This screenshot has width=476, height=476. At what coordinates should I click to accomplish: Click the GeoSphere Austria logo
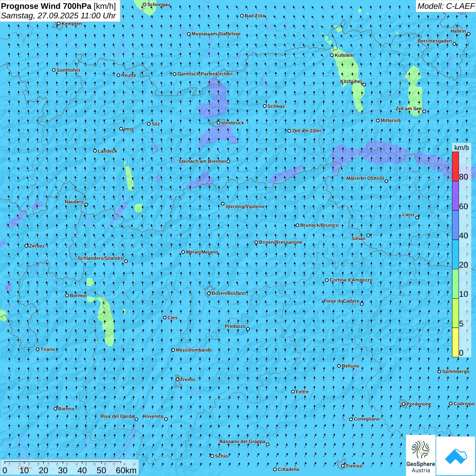click(x=421, y=456)
